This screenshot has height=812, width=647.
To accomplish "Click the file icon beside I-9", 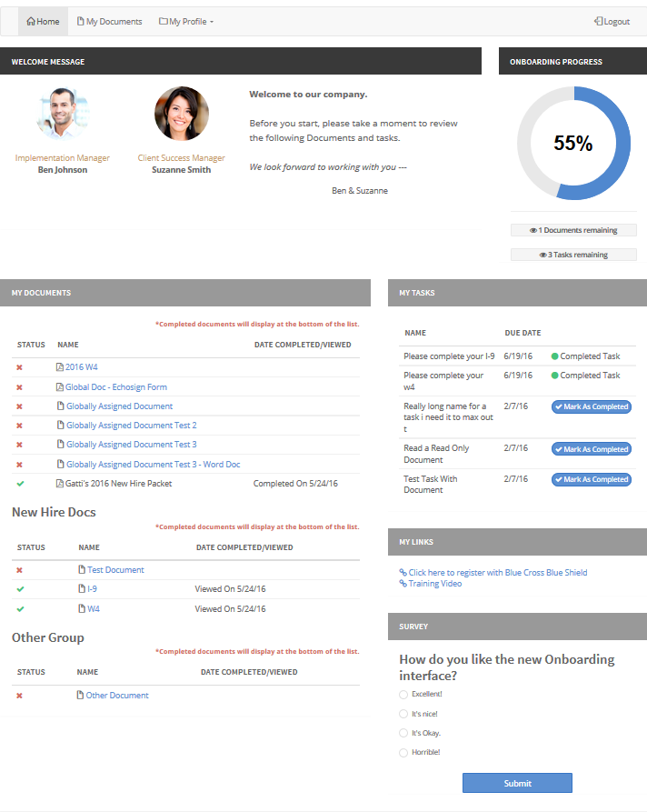I will 82,589.
